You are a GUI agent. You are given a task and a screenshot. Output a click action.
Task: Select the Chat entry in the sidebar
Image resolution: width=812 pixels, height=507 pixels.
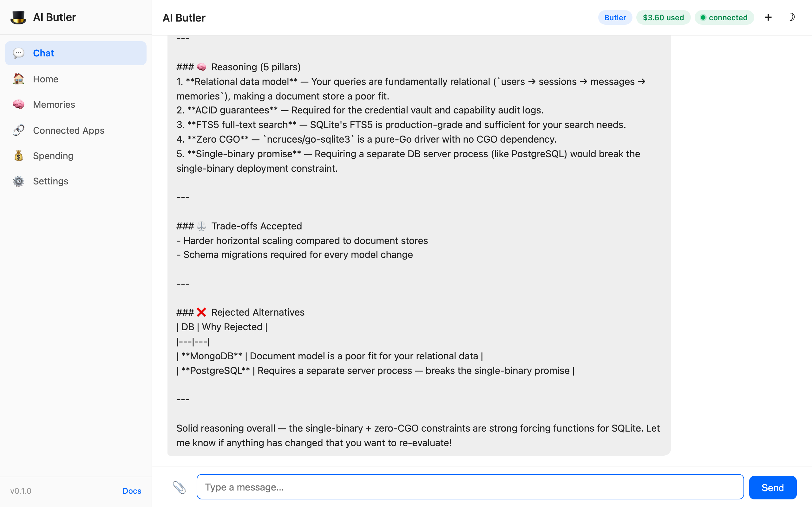[x=43, y=53]
